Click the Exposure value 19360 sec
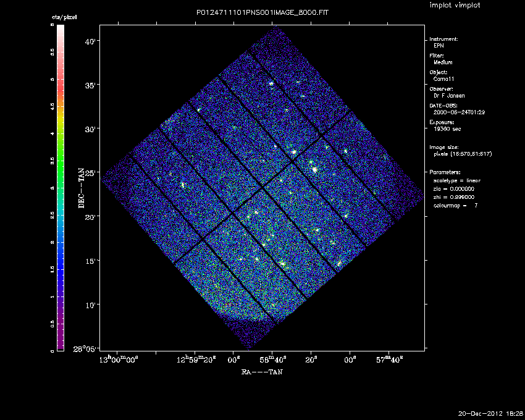This screenshot has width=525, height=420. [447, 129]
